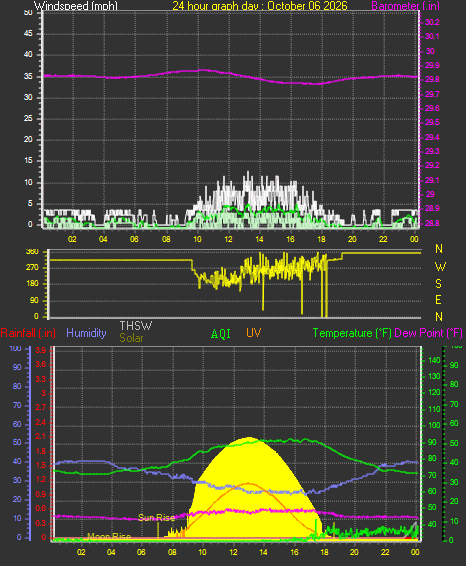Click '29.1' on the barometer axis
Viewport: 466px width, 566px height.
click(432, 180)
